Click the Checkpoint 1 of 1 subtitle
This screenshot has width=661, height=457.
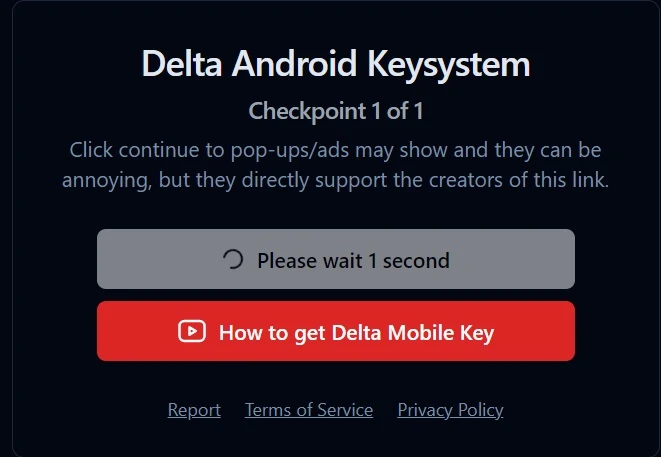click(336, 110)
